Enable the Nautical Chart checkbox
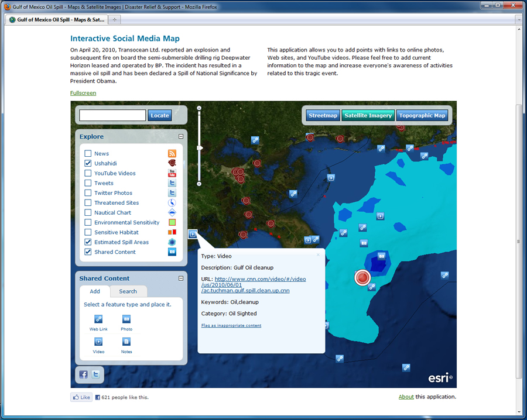The height and width of the screenshot is (420, 527). (88, 212)
